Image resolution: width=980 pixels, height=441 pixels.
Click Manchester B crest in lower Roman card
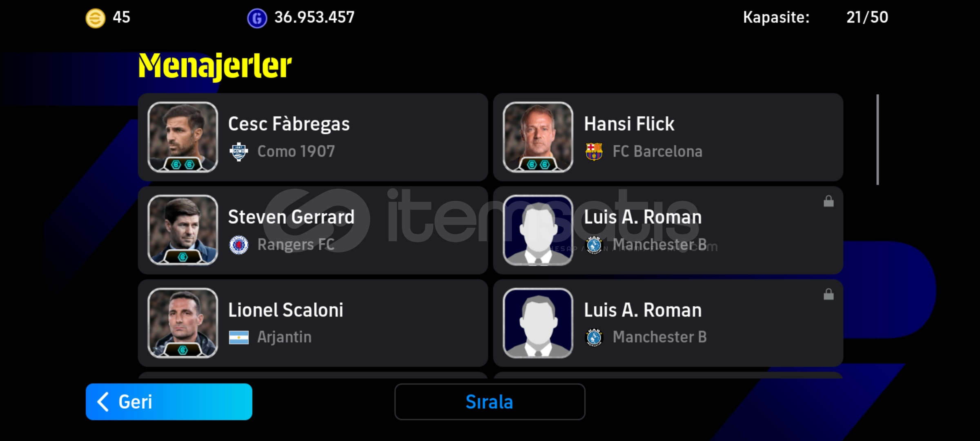point(594,337)
